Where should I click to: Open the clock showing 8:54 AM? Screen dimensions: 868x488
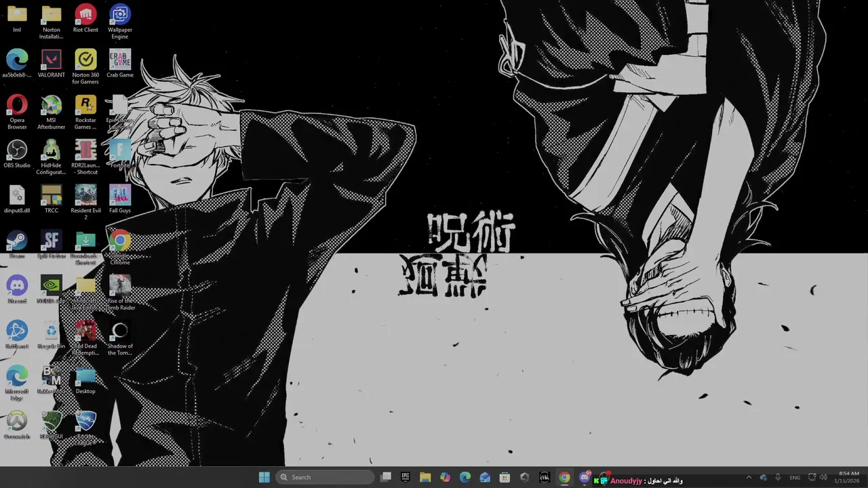pyautogui.click(x=848, y=477)
